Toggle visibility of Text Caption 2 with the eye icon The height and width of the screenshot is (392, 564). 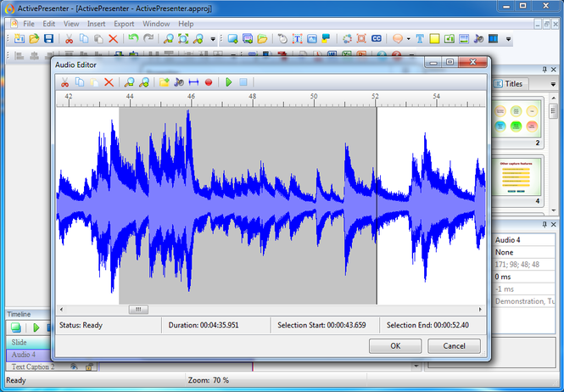point(74,367)
